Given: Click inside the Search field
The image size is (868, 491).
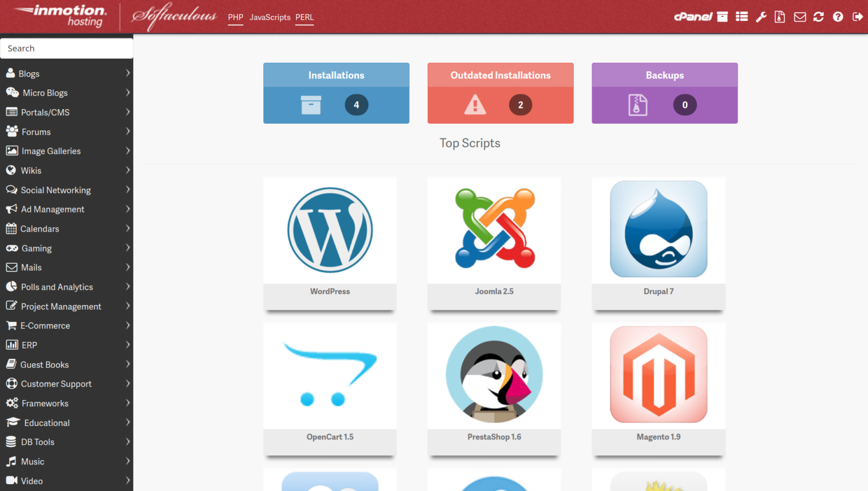Looking at the screenshot, I should [x=67, y=48].
